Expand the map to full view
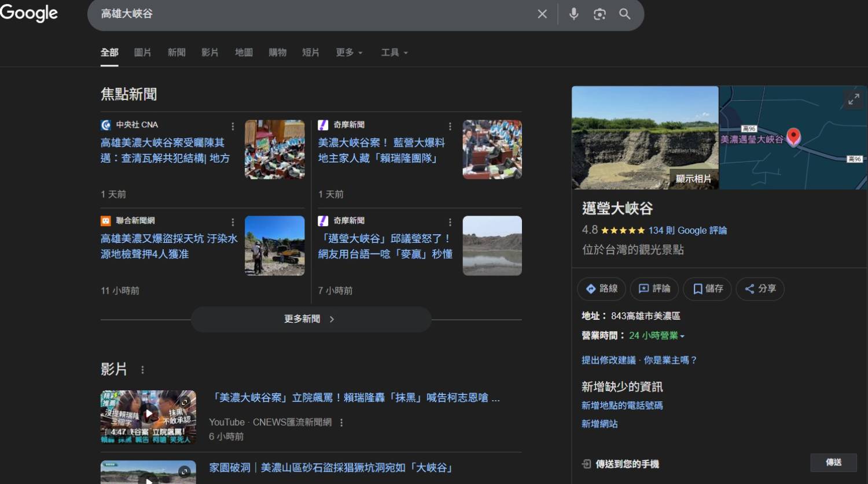Viewport: 868px width, 484px height. [x=854, y=99]
